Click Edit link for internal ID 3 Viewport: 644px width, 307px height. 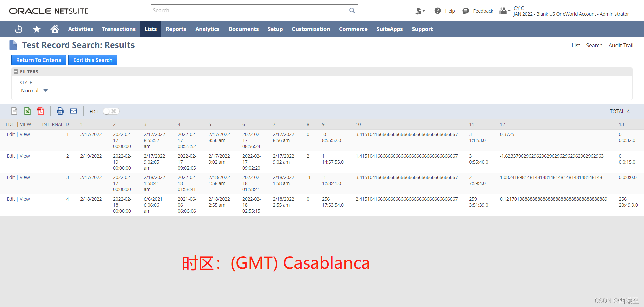pos(11,177)
